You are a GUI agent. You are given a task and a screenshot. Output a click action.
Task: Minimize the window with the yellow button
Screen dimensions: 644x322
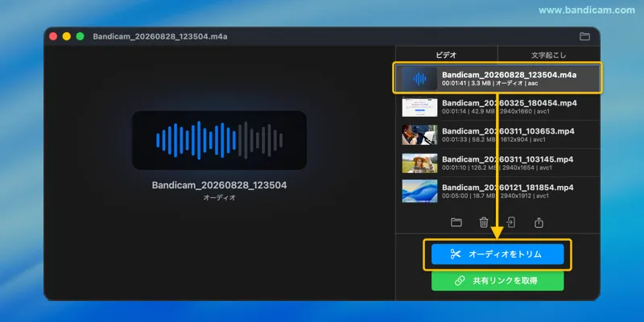click(x=67, y=36)
